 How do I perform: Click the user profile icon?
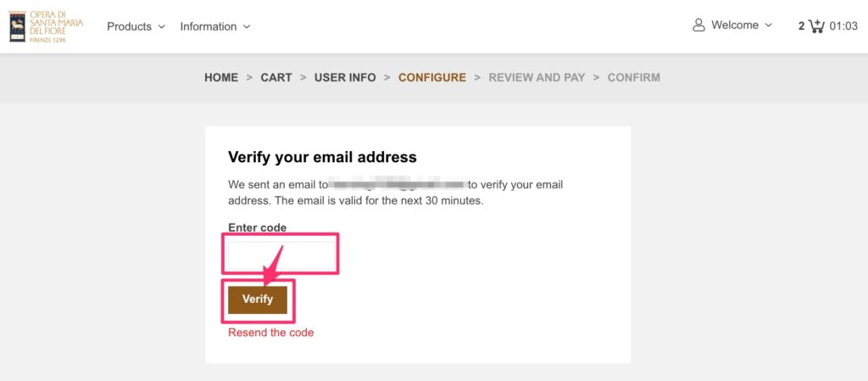(x=699, y=25)
